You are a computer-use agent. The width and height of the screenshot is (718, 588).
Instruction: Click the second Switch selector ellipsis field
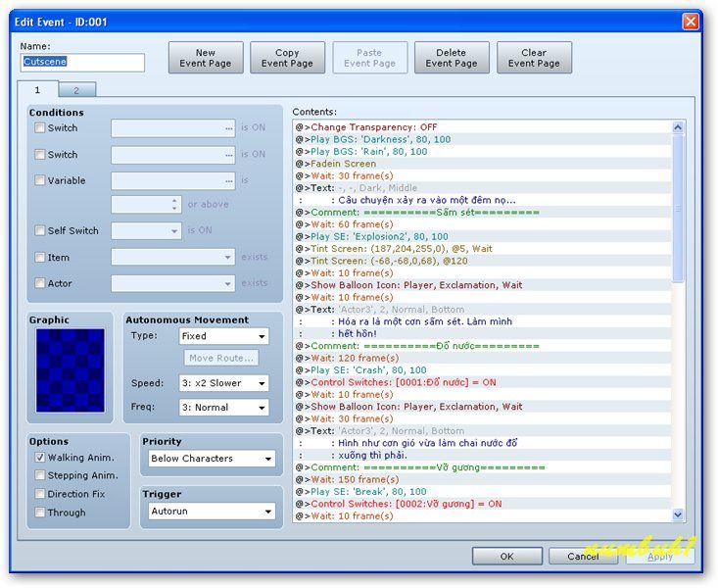[x=173, y=155]
